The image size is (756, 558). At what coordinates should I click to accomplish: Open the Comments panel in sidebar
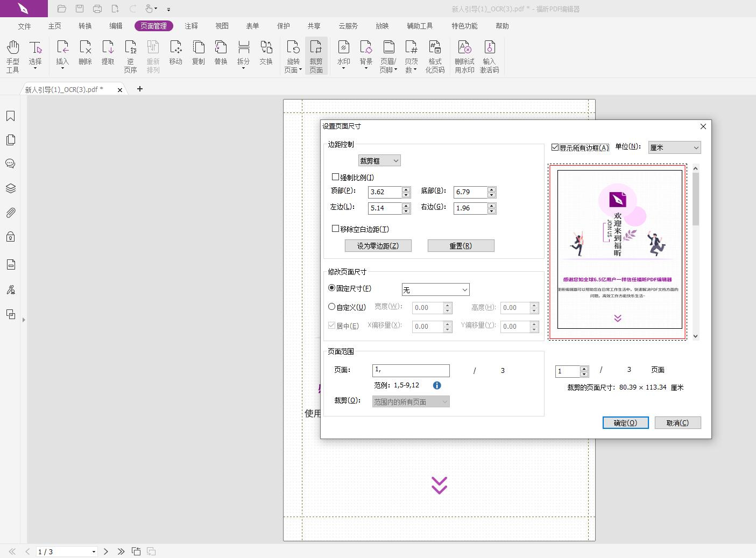pyautogui.click(x=10, y=164)
